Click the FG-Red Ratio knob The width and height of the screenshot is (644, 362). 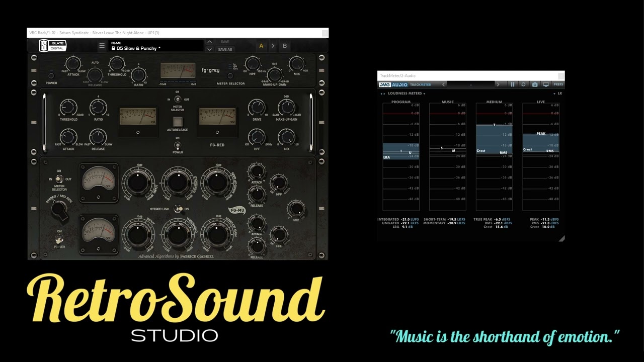pos(98,107)
